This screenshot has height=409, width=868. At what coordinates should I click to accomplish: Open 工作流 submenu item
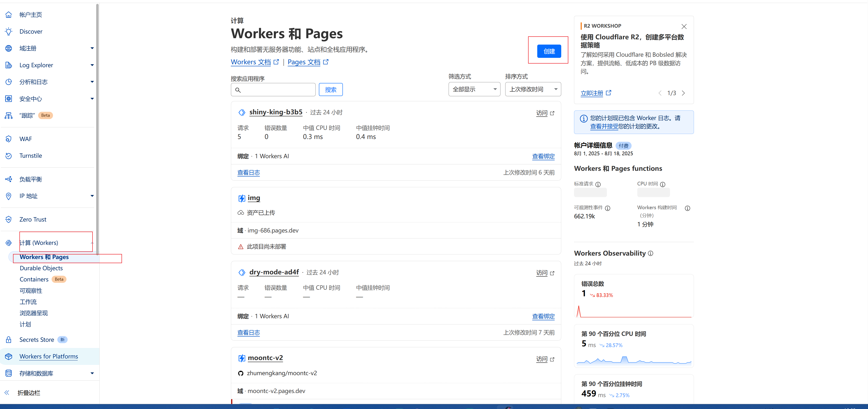(x=28, y=302)
